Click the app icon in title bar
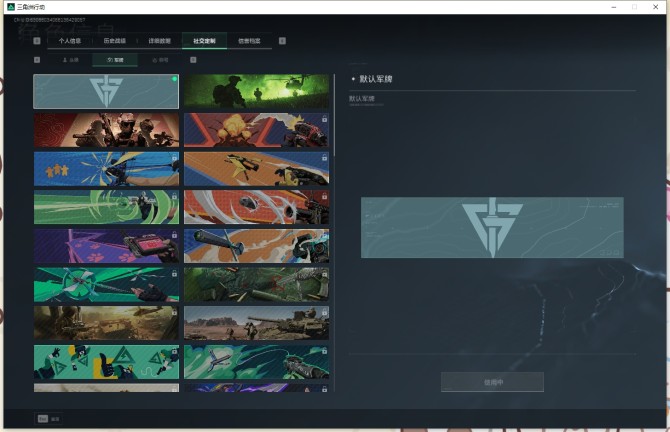670x432 pixels. (11, 7)
